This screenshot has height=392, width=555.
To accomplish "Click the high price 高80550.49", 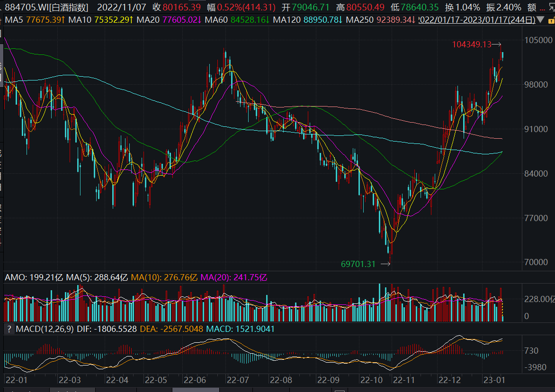I will click(x=360, y=7).
